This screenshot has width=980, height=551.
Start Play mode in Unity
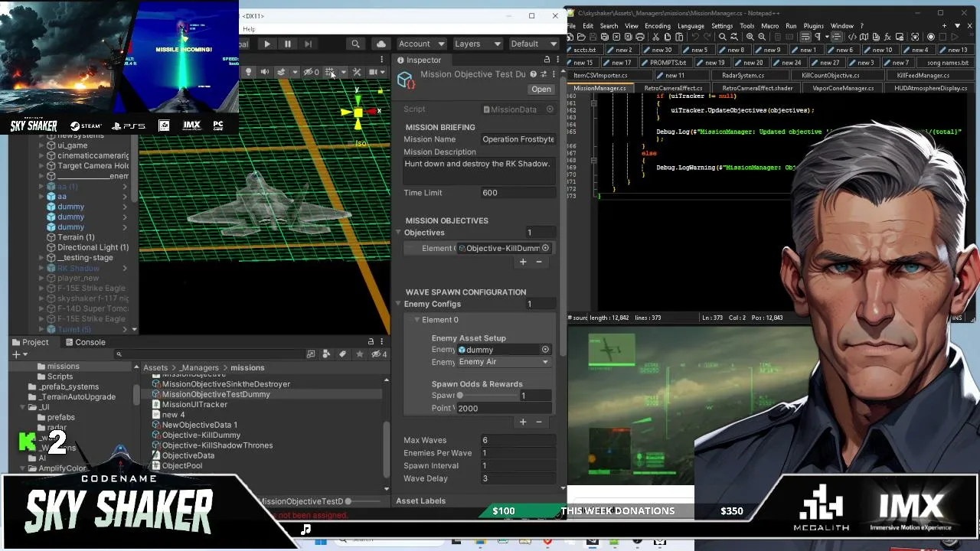[x=267, y=44]
